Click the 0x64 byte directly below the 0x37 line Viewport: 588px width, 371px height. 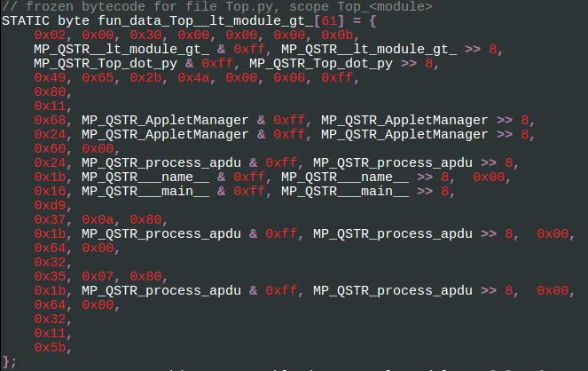pyautogui.click(x=50, y=249)
